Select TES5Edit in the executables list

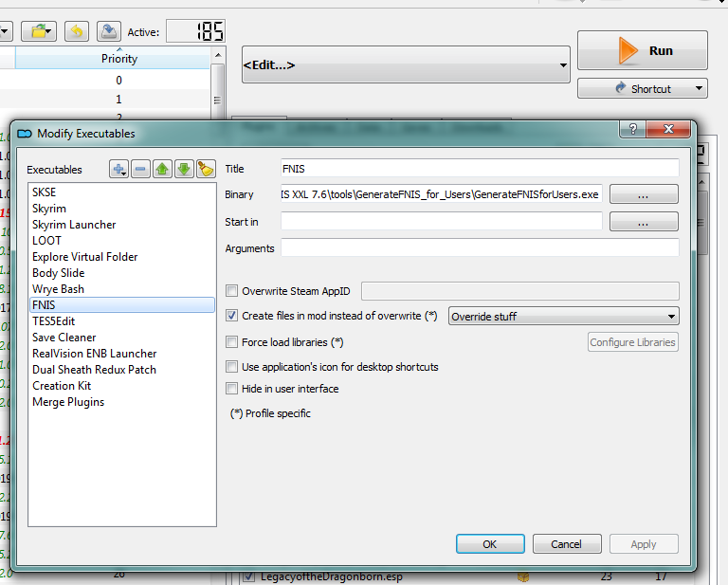(53, 321)
